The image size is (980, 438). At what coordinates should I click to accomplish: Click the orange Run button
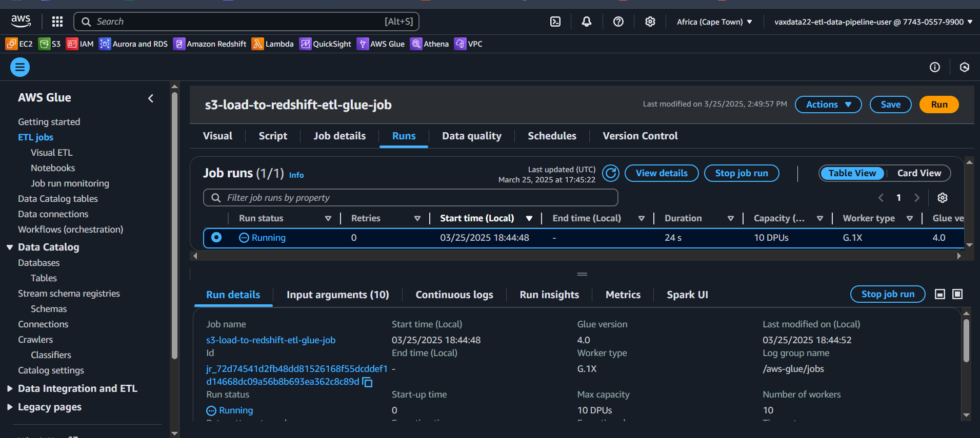tap(939, 105)
